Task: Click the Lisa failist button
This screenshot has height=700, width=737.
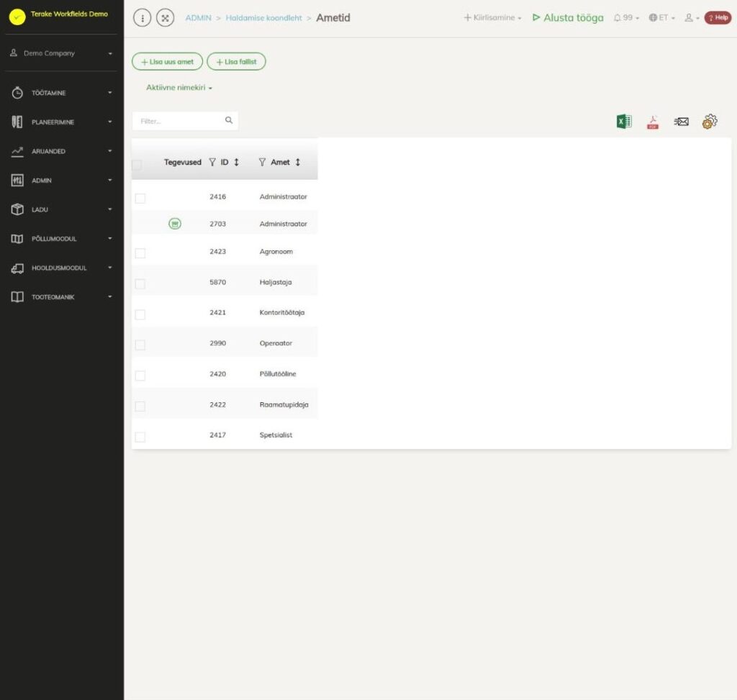Action: (x=236, y=62)
